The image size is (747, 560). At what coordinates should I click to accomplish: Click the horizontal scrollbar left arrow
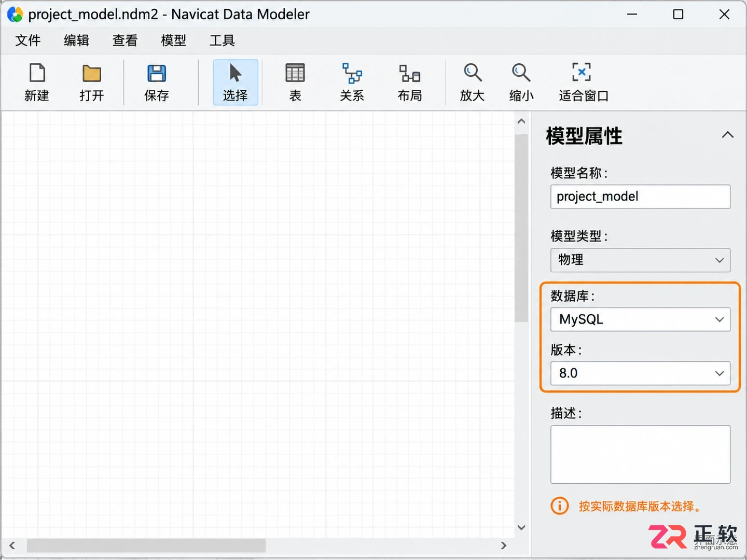12,545
